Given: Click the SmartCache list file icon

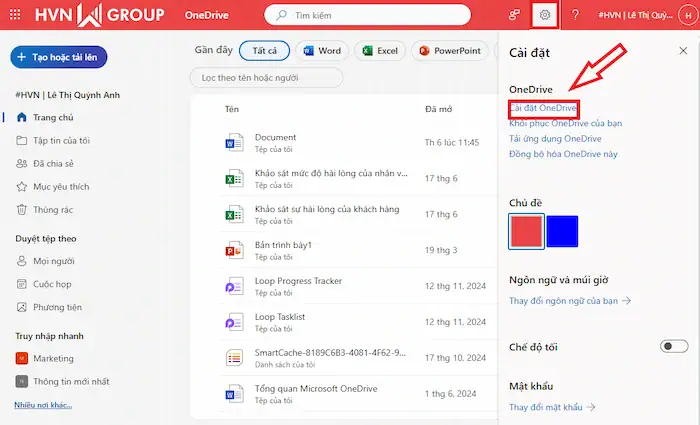Looking at the screenshot, I should click(234, 359).
